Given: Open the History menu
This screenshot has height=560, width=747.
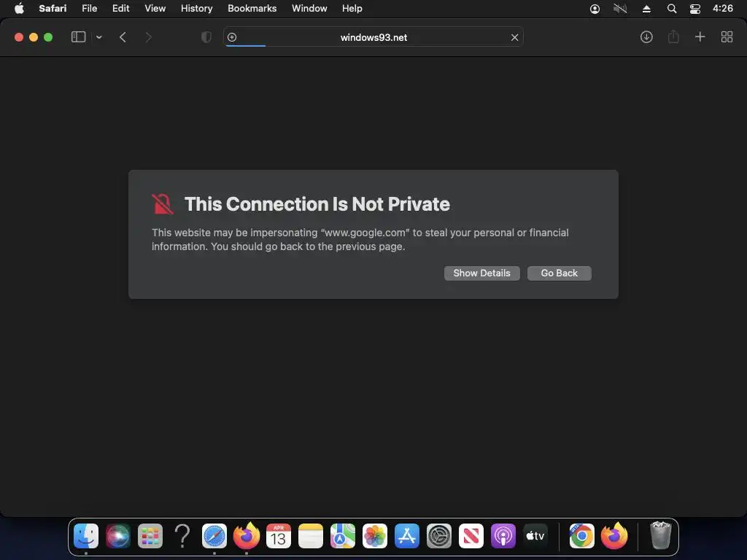Looking at the screenshot, I should 196,9.
